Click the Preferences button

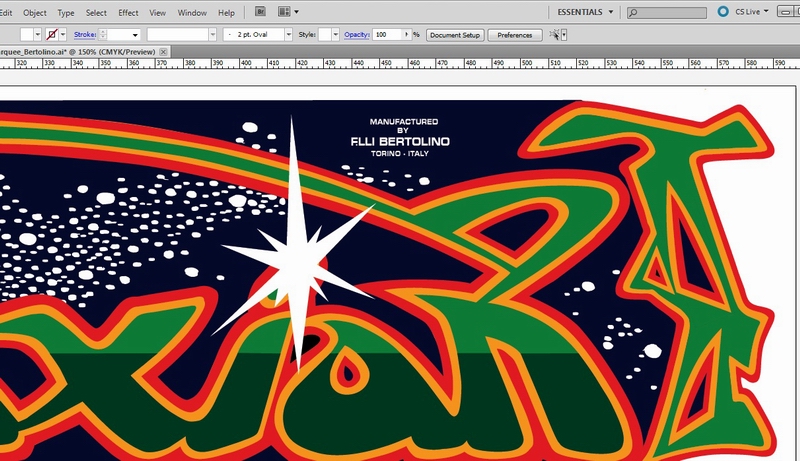[x=514, y=35]
